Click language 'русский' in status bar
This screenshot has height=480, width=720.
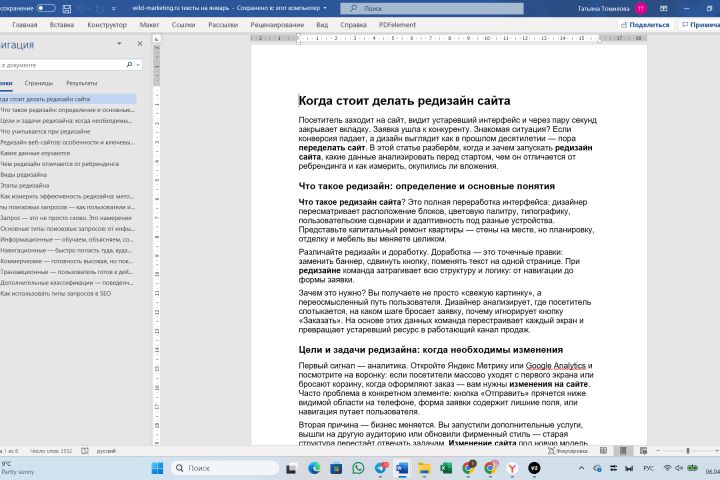click(x=106, y=451)
